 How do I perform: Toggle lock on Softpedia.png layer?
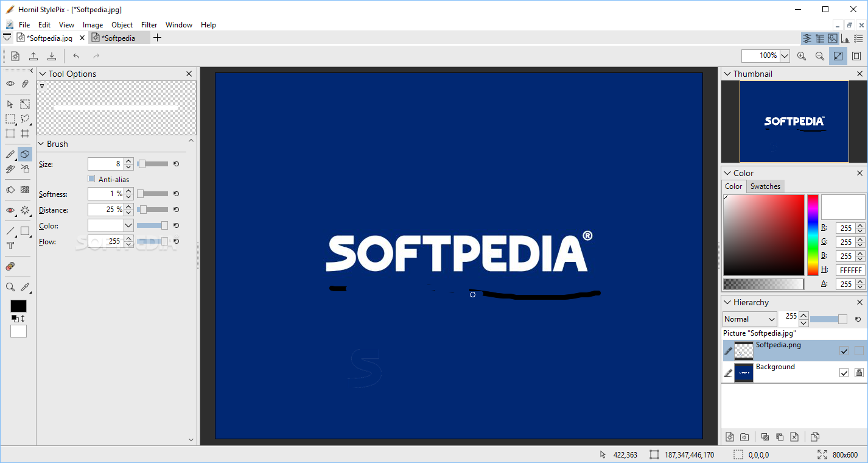click(x=859, y=351)
